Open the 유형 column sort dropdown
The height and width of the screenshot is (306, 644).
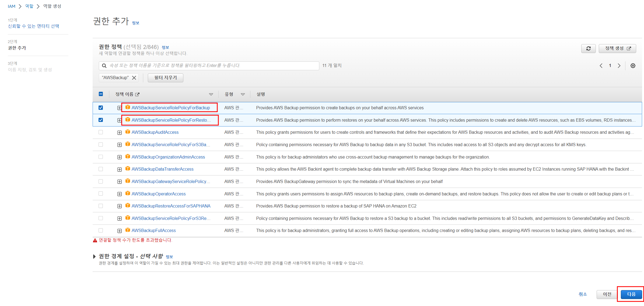pos(243,94)
